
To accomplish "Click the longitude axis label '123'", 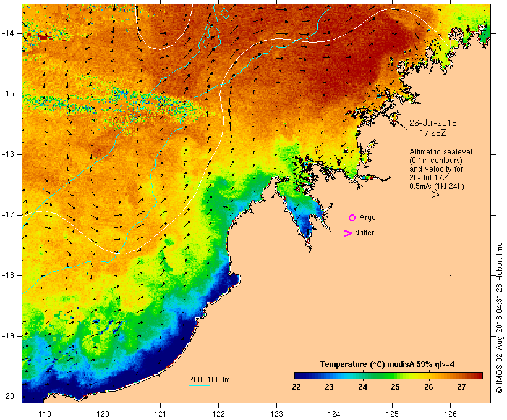I will pyautogui.click(x=276, y=414).
